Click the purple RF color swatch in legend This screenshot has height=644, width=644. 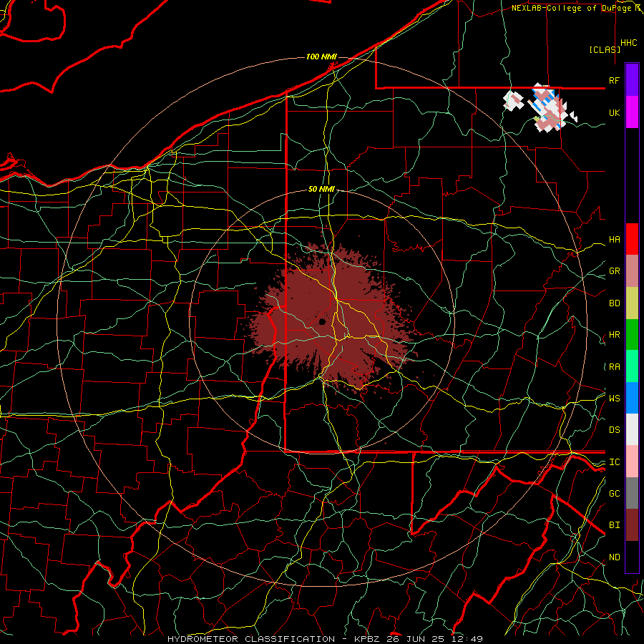tap(632, 79)
